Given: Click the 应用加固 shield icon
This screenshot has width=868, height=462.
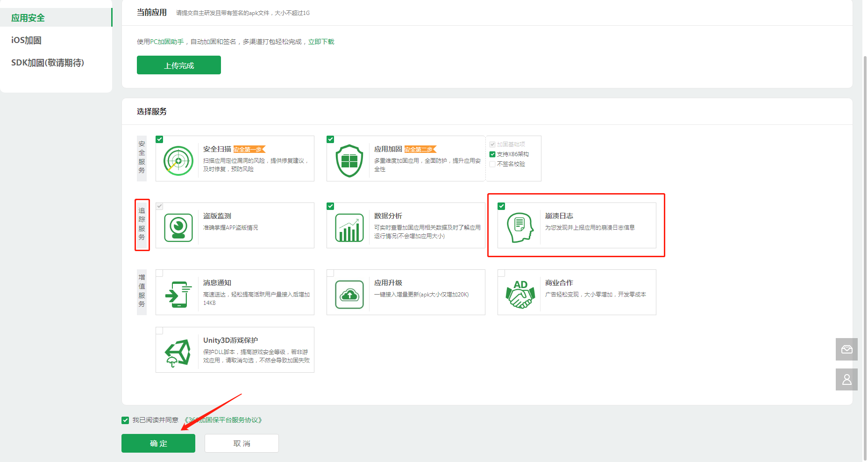Looking at the screenshot, I should pos(349,161).
